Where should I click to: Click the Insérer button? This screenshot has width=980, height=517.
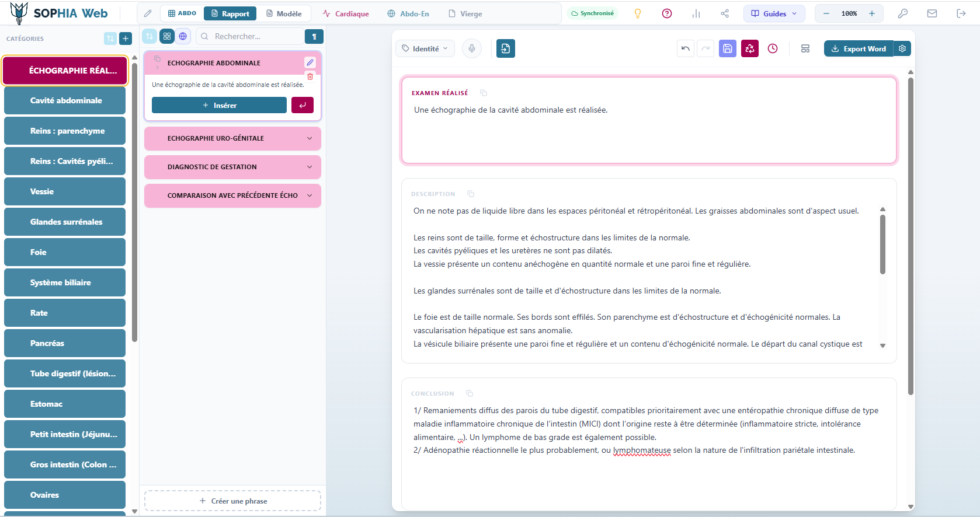pyautogui.click(x=219, y=105)
